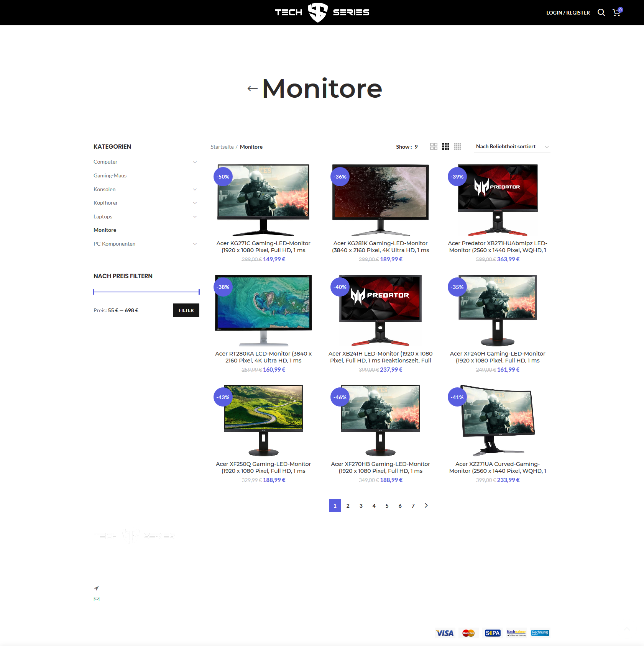The image size is (644, 646).
Task: Select current page 1
Action: coord(335,506)
